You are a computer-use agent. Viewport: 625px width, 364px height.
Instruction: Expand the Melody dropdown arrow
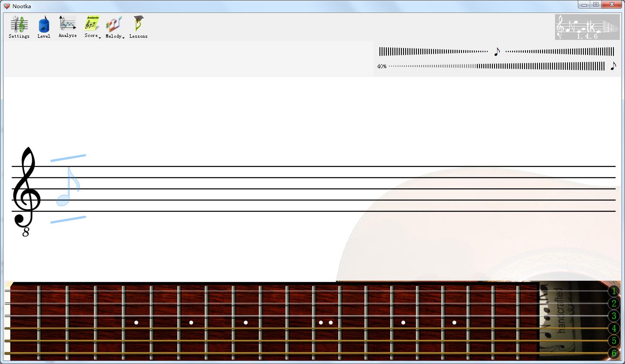click(123, 38)
